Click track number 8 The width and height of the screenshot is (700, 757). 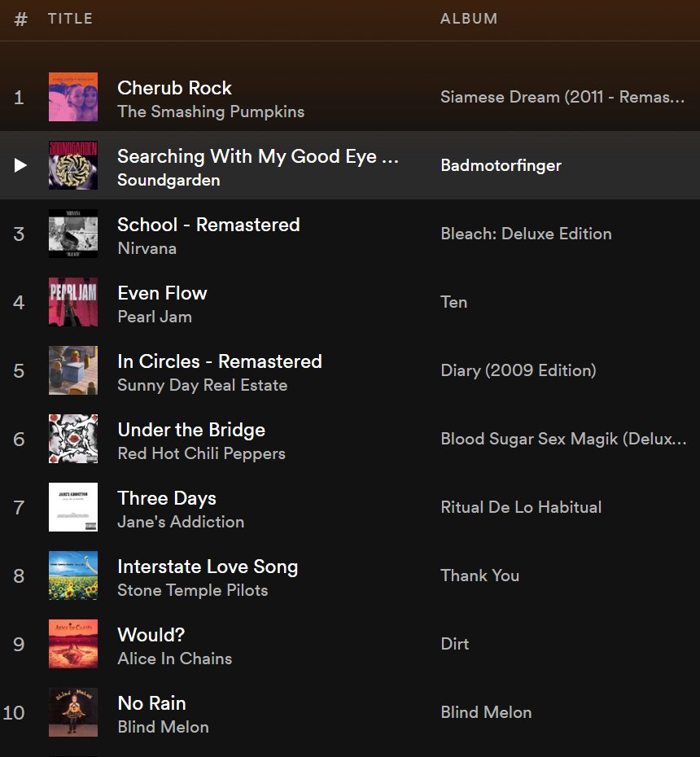[x=19, y=576]
